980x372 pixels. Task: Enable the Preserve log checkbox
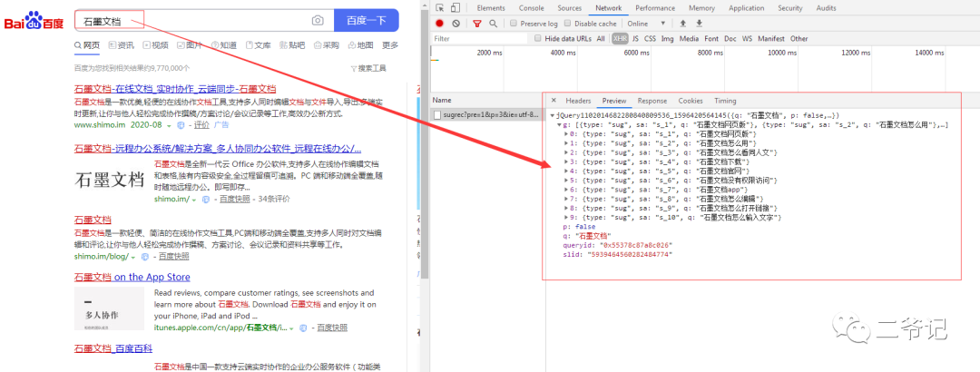pyautogui.click(x=513, y=23)
